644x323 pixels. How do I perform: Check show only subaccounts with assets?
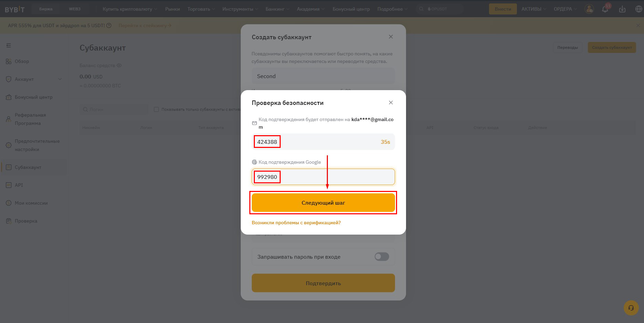point(156,109)
